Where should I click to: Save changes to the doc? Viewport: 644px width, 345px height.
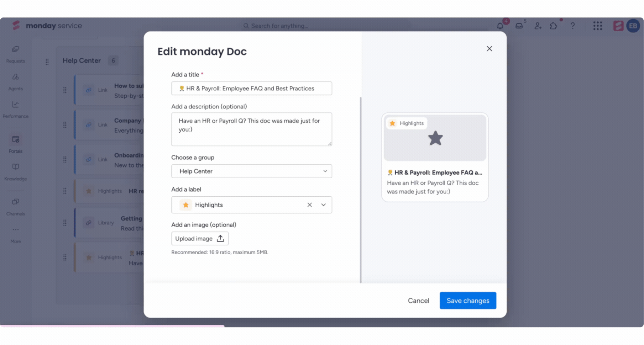tap(468, 301)
